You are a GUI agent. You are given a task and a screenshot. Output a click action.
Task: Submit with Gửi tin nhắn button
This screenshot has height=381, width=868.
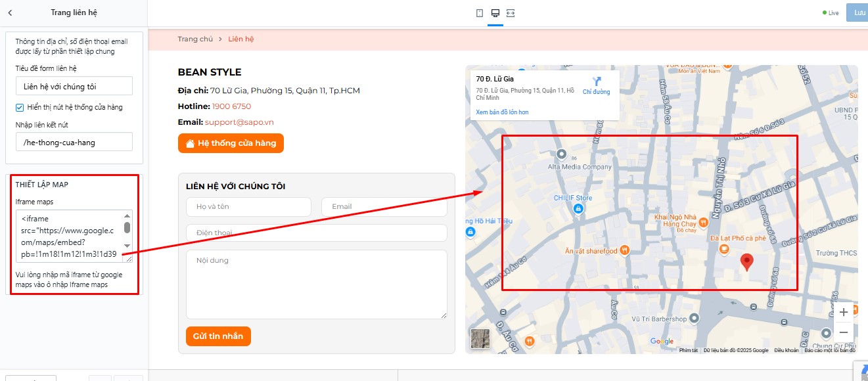(218, 336)
